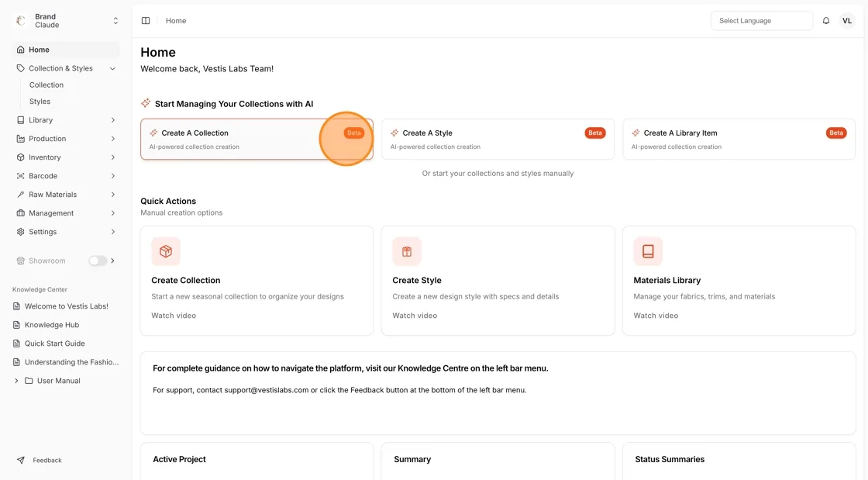Click the Create Style package icon
Image resolution: width=868 pixels, height=480 pixels.
407,251
